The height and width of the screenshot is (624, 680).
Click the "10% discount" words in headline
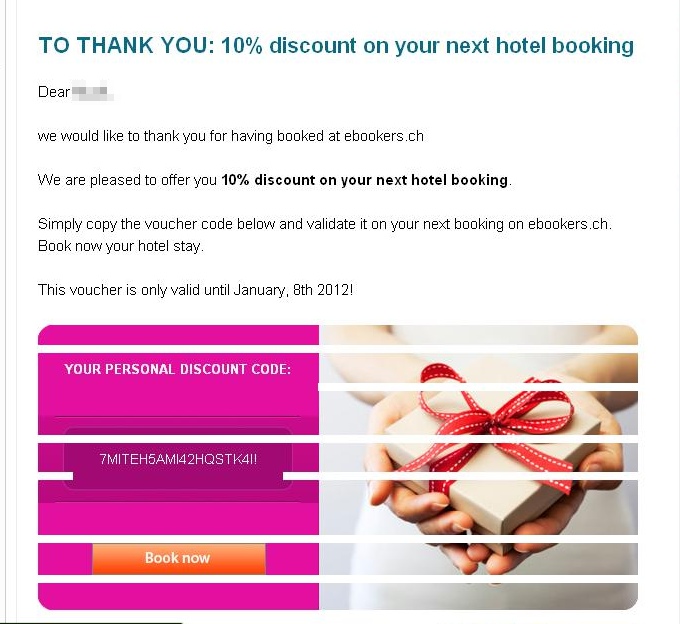[x=289, y=45]
